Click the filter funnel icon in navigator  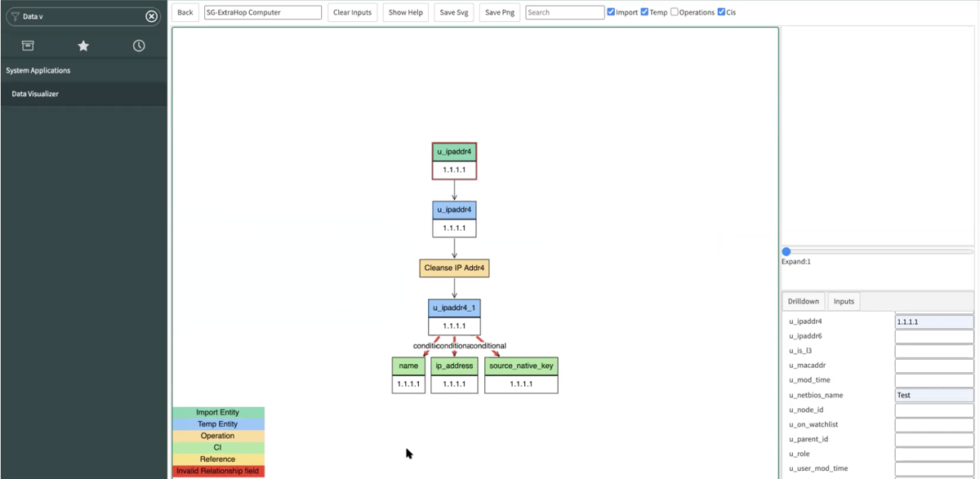15,16
